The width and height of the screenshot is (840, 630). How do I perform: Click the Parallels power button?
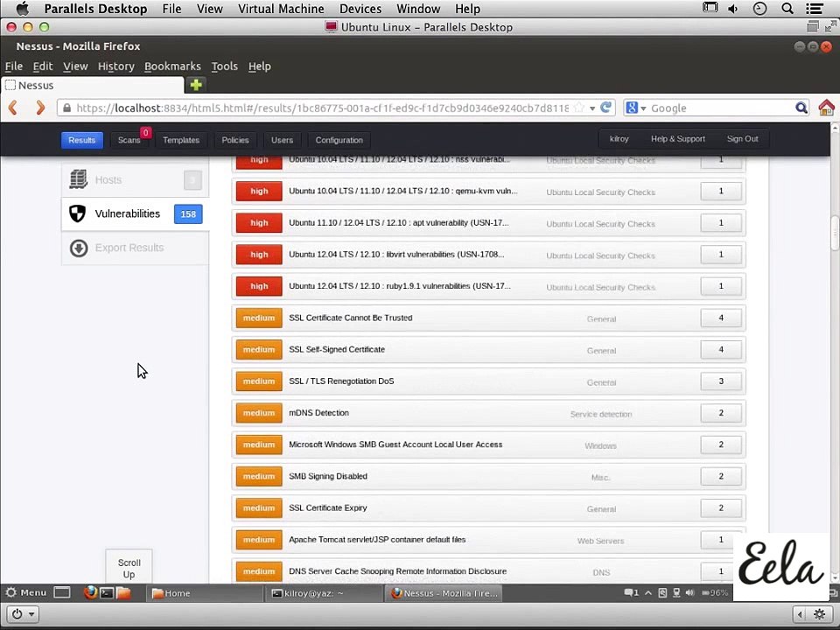tap(17, 614)
